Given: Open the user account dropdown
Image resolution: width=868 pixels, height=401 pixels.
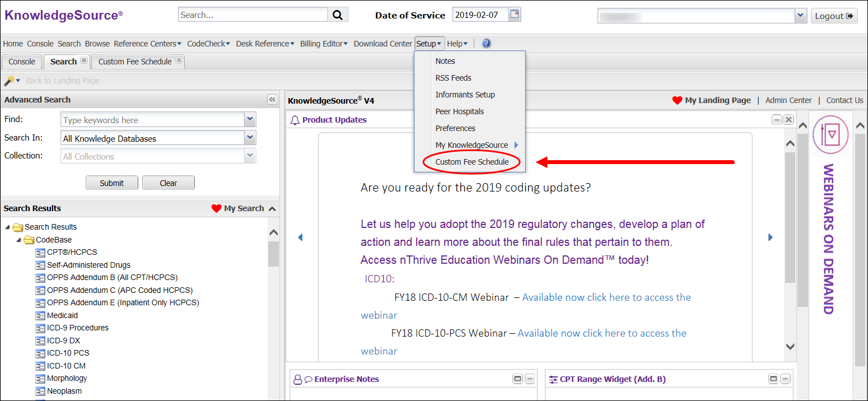Looking at the screenshot, I should (x=800, y=16).
